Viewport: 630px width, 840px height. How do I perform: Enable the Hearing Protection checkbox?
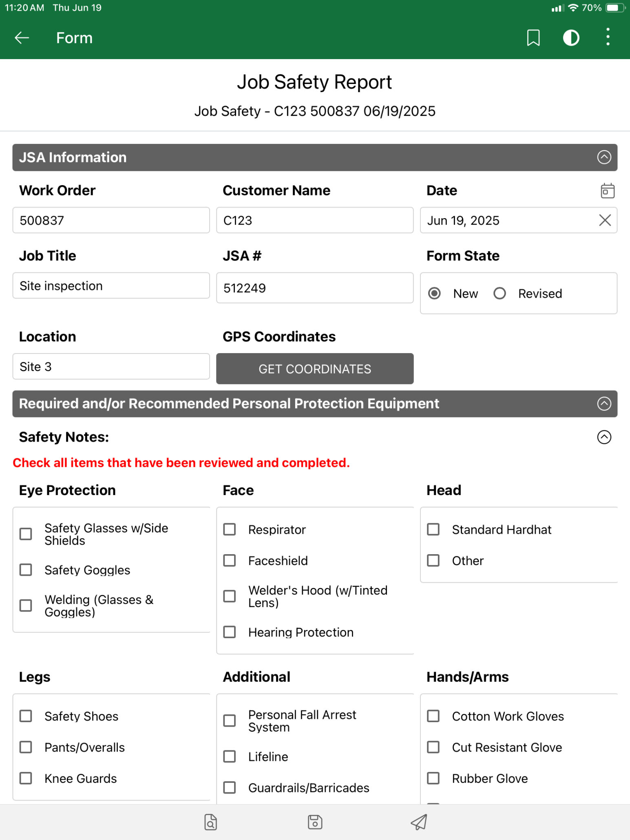(x=230, y=632)
